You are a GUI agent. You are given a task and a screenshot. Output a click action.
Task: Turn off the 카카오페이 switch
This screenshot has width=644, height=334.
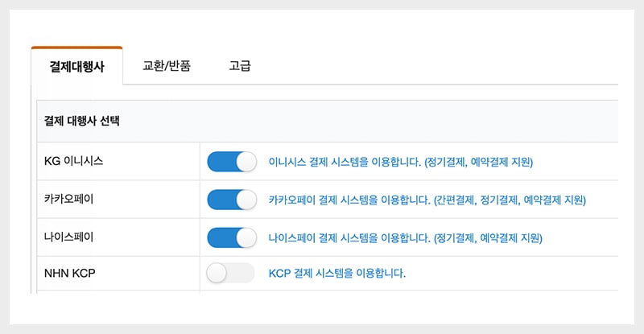231,199
